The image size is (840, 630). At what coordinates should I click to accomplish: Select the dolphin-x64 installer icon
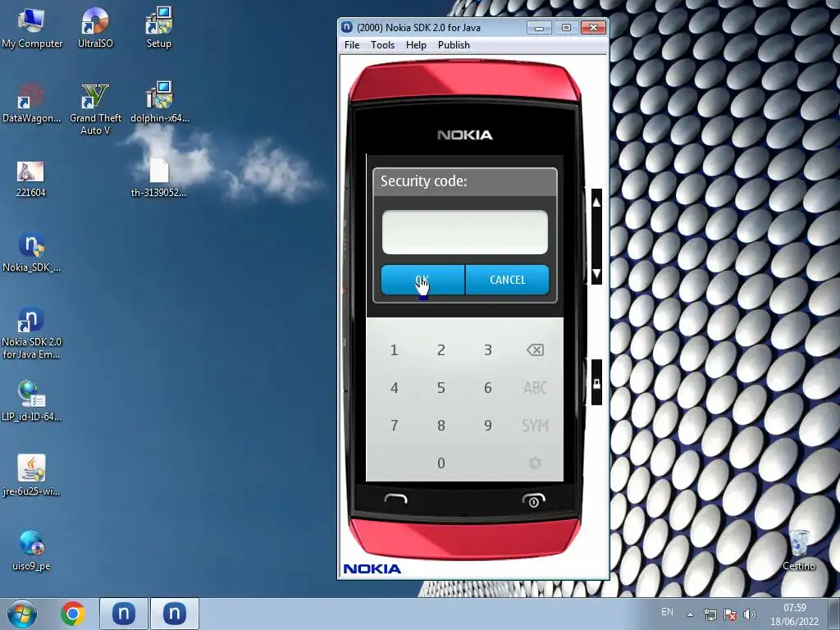point(160,103)
